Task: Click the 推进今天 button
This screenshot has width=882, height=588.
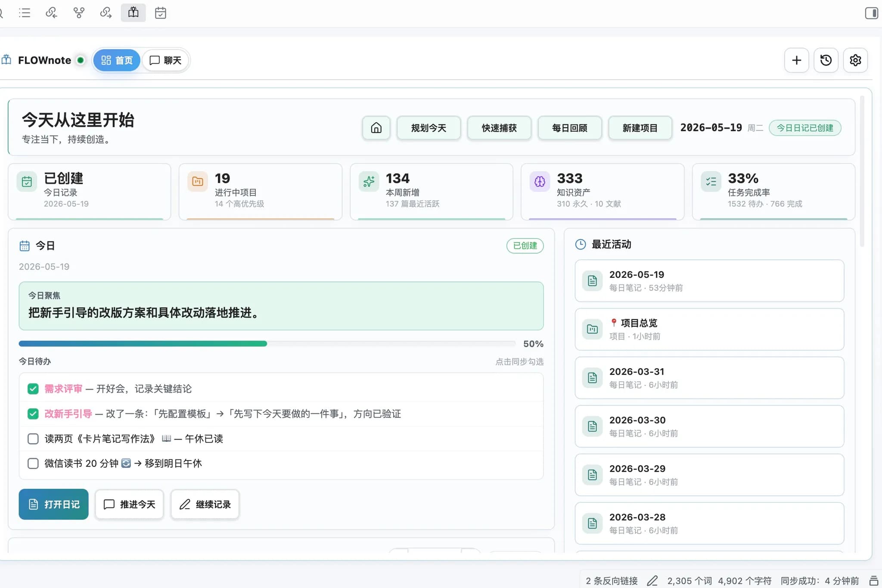Action: click(x=129, y=504)
